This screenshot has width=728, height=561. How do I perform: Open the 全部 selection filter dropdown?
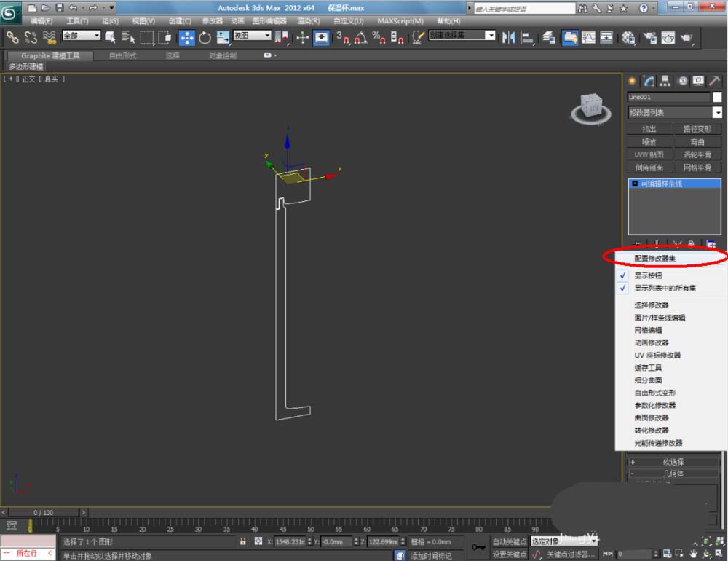coord(81,36)
